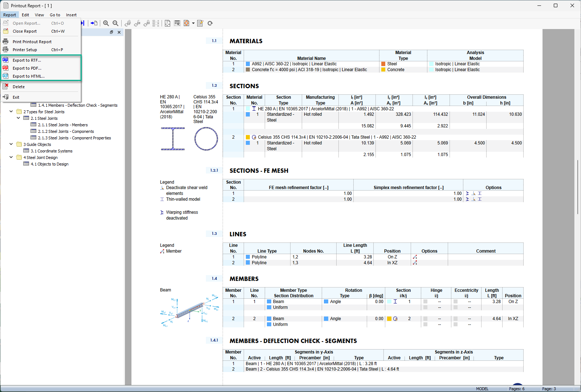
Task: Refresh the printout report
Action: tap(210, 23)
